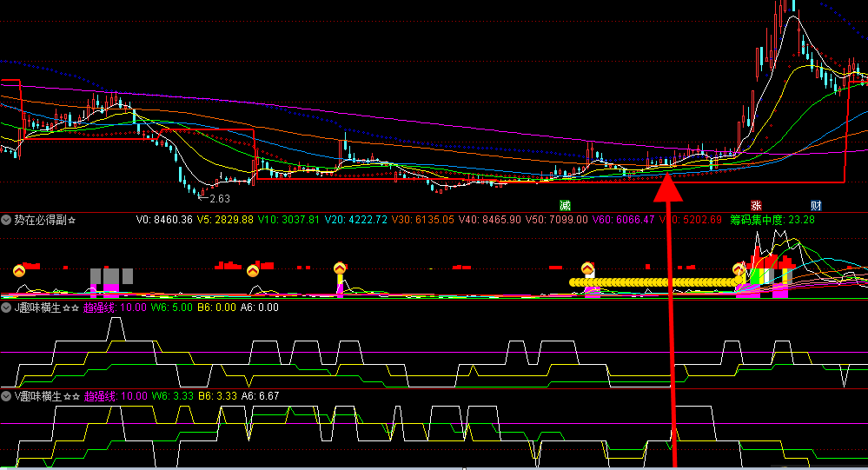Click the V20: 4222.72 value
Screen dimensions: 868x470
(356, 220)
